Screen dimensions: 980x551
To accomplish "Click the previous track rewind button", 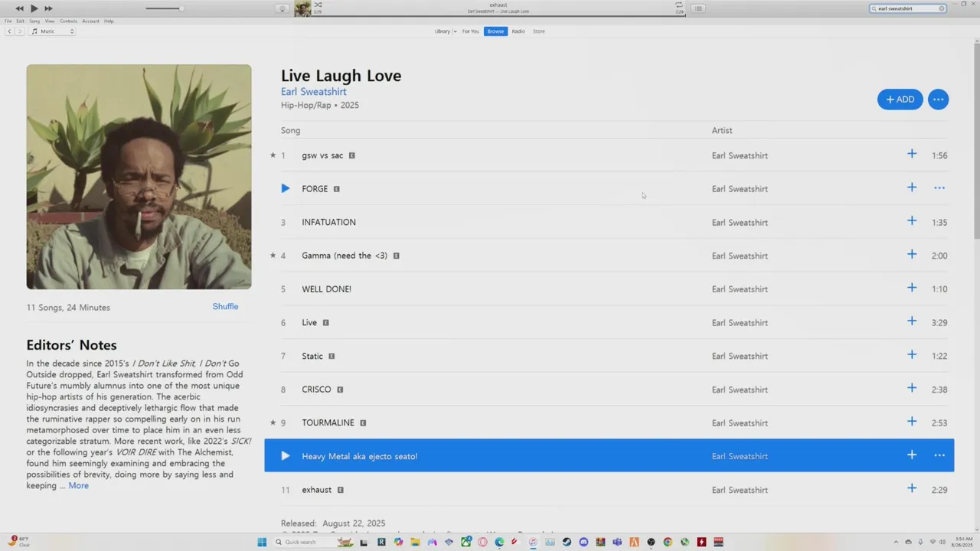I will [20, 8].
